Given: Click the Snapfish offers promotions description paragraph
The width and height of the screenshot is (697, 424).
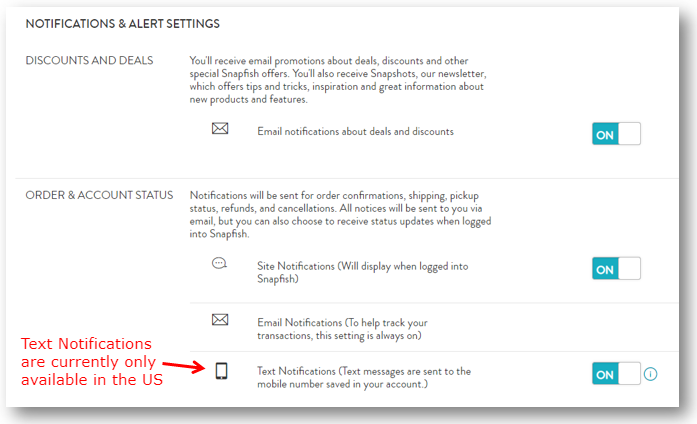Looking at the screenshot, I should point(338,80).
